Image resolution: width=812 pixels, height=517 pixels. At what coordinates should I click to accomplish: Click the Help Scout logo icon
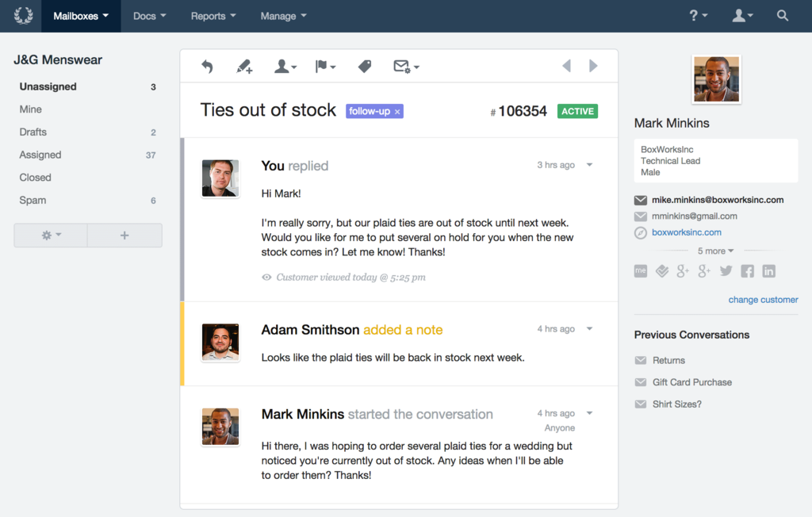(21, 16)
